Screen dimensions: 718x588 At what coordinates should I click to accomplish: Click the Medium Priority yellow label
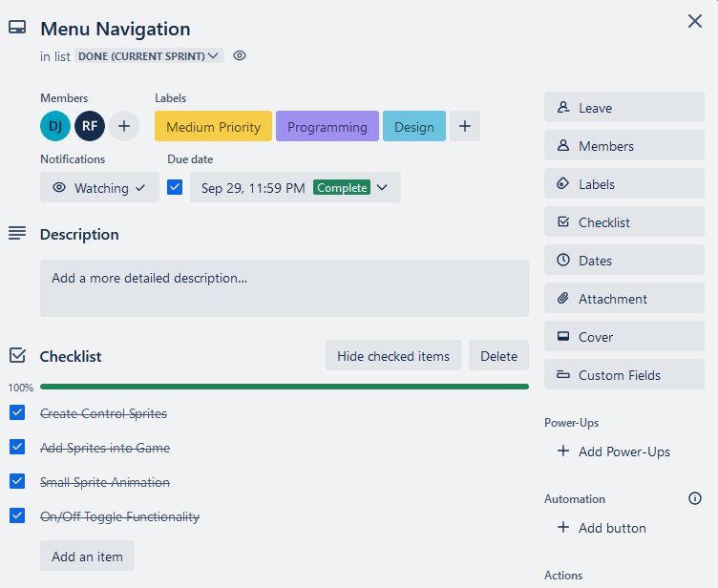click(213, 127)
